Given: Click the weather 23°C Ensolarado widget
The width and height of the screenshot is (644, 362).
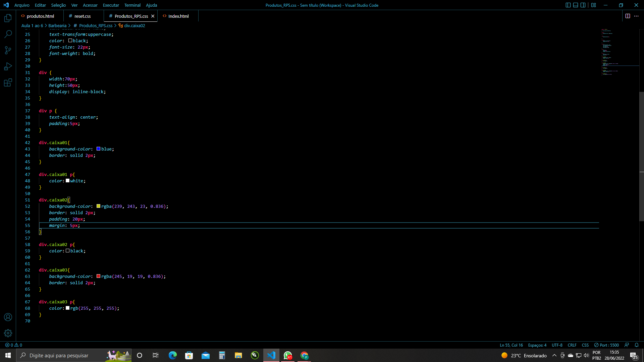Looking at the screenshot, I should (524, 355).
